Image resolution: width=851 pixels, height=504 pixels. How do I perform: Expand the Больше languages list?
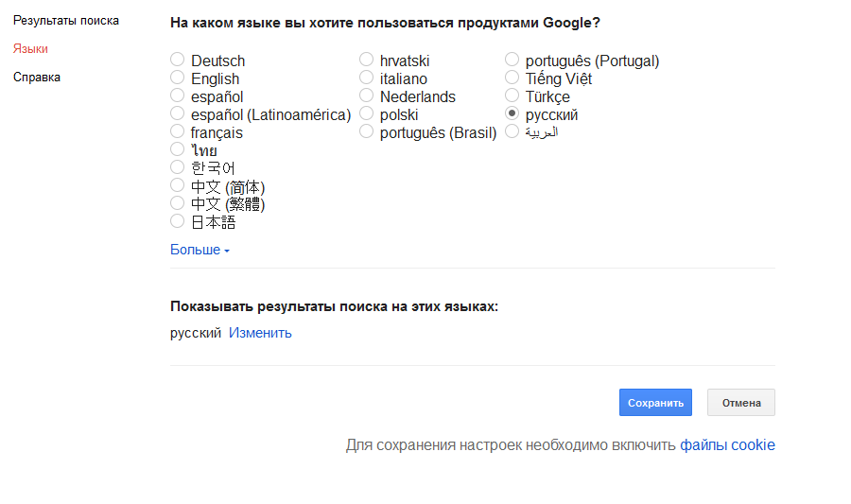pos(200,251)
